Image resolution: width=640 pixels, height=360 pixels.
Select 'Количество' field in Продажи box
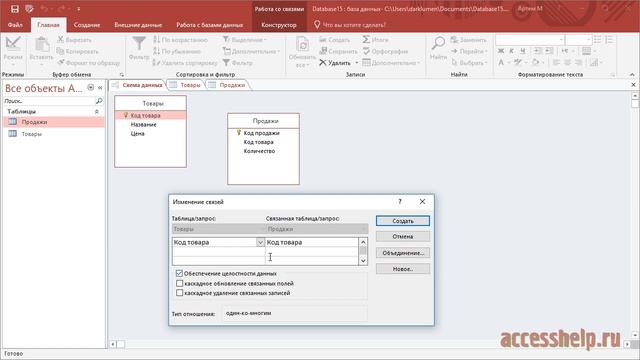tap(259, 151)
